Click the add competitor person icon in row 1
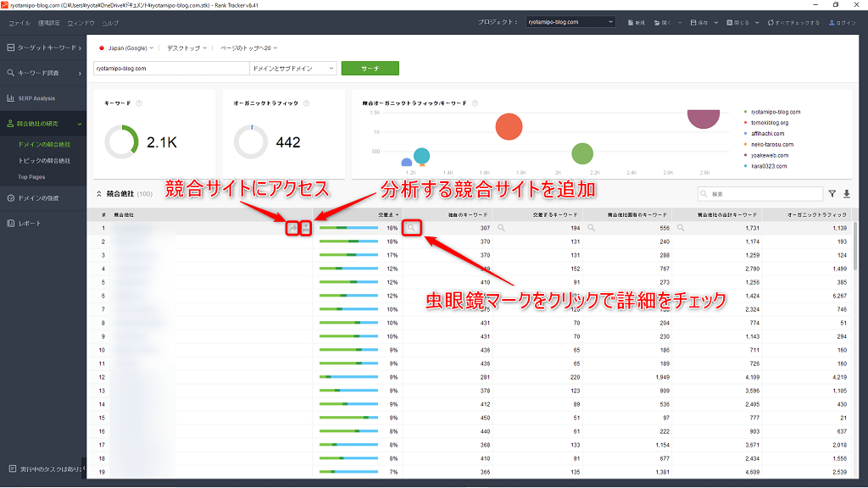The image size is (868, 488). 306,228
